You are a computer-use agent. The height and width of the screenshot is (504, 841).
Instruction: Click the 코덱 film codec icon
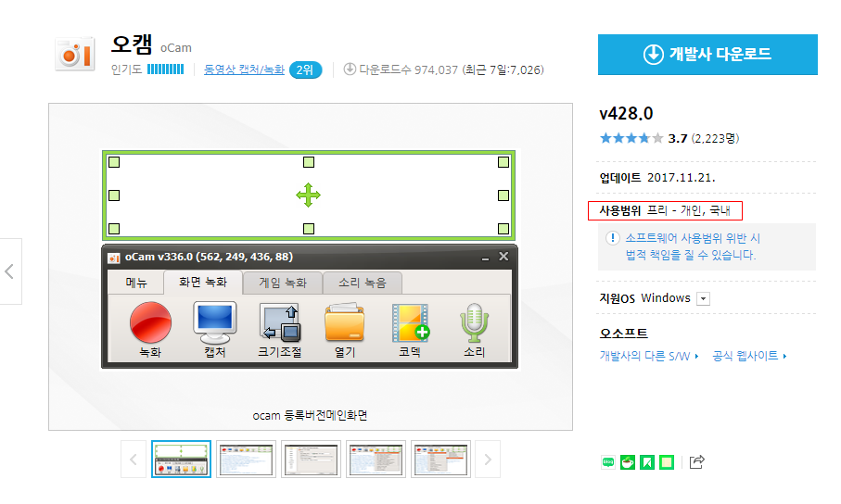pos(411,322)
